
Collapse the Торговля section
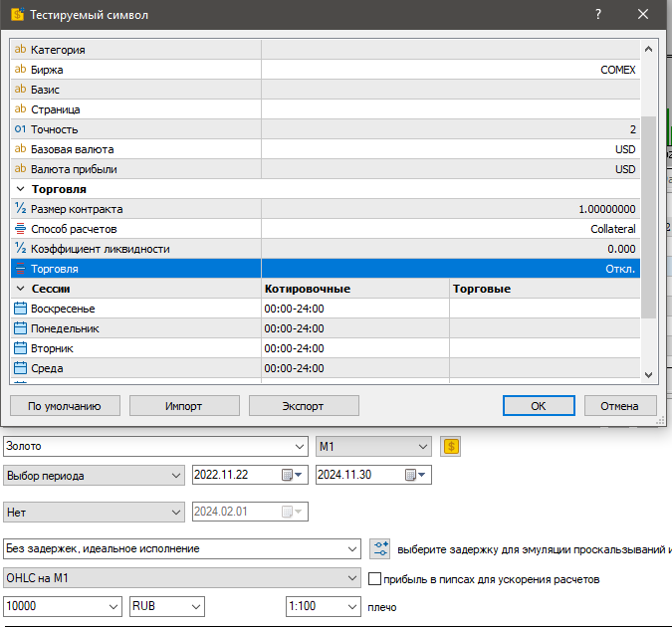(20, 189)
